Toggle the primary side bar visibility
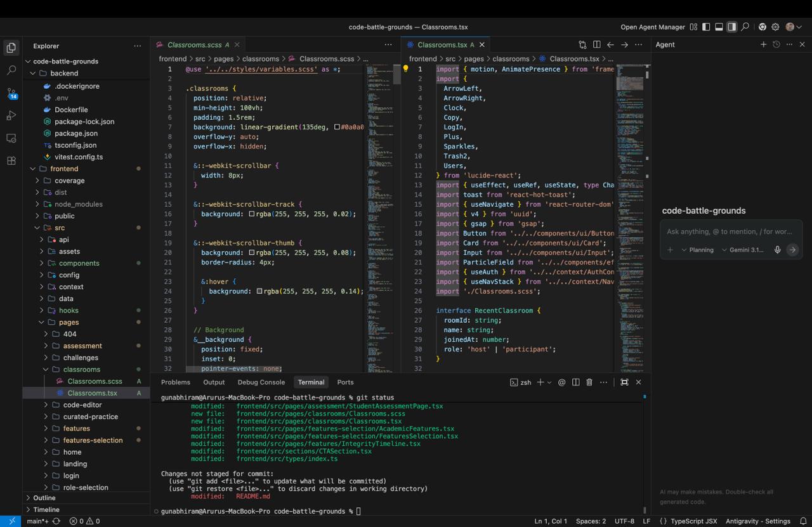The height and width of the screenshot is (527, 812). coord(706,27)
